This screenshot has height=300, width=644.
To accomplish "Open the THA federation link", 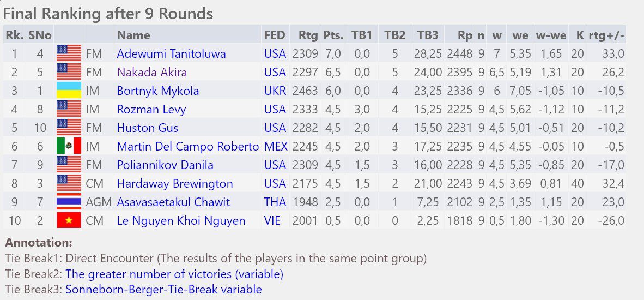I will point(275,202).
